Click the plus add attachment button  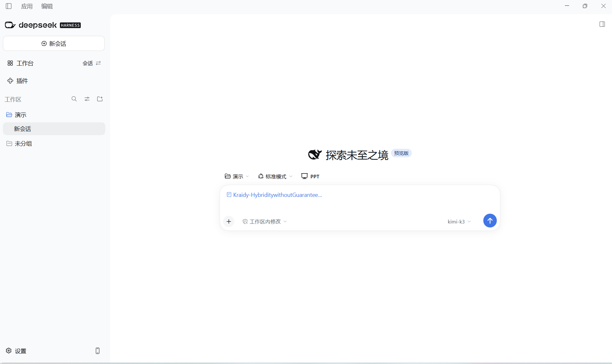pos(229,221)
